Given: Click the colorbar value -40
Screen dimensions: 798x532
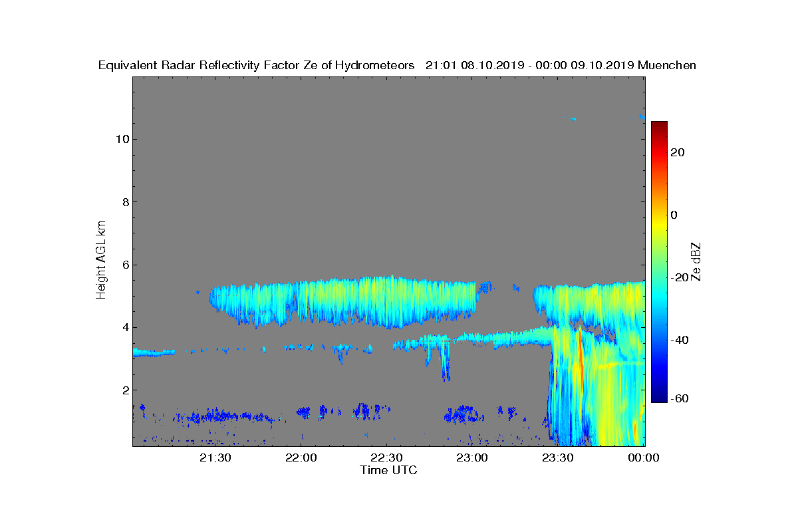Looking at the screenshot, I should pos(678,340).
